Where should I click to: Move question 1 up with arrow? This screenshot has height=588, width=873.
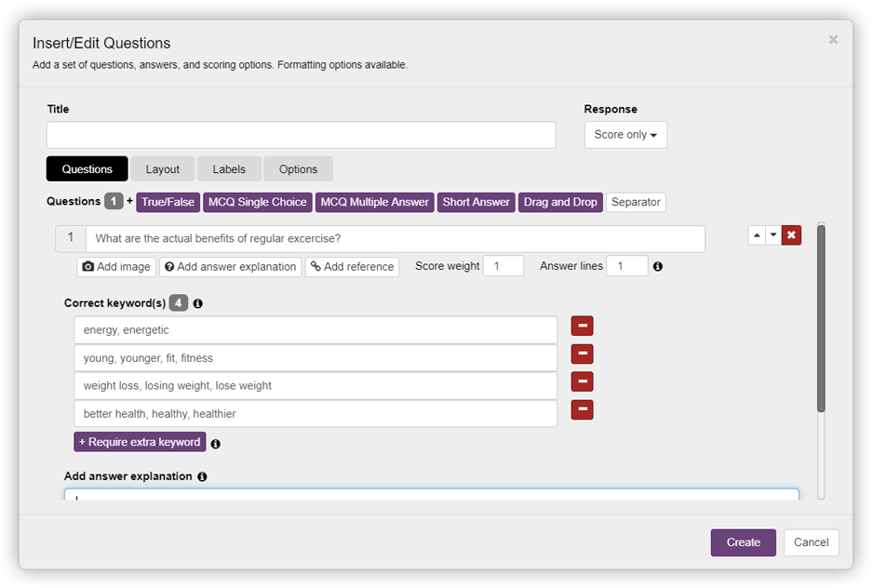757,235
